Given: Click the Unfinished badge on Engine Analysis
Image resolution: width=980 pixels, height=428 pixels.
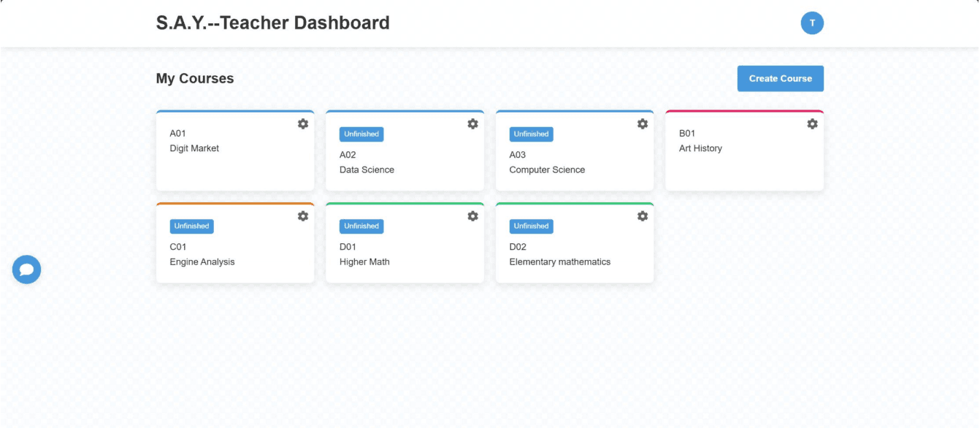Looking at the screenshot, I should (x=191, y=226).
